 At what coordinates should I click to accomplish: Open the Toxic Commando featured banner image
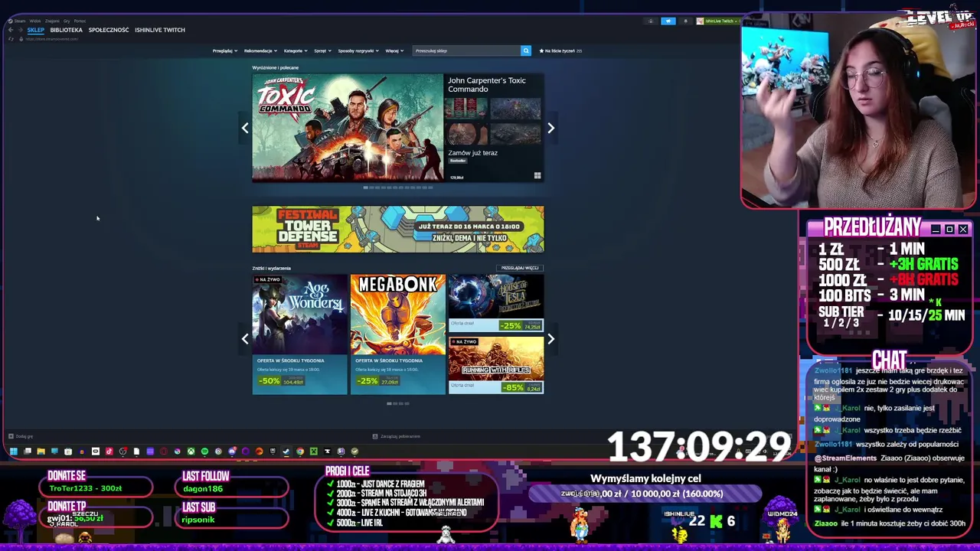[348, 128]
